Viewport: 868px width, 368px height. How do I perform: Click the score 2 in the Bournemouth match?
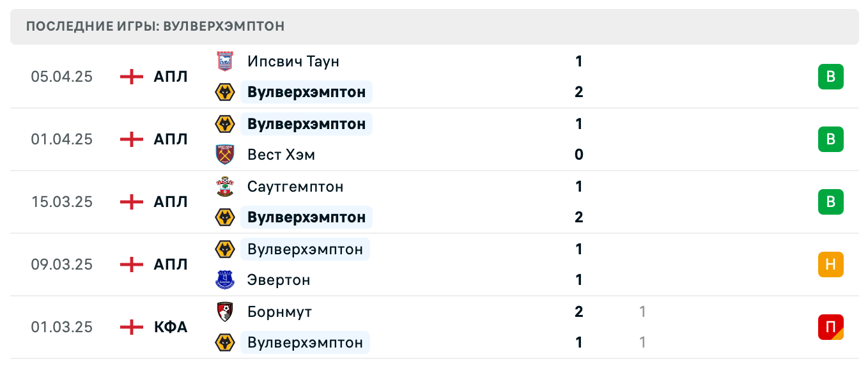578,312
